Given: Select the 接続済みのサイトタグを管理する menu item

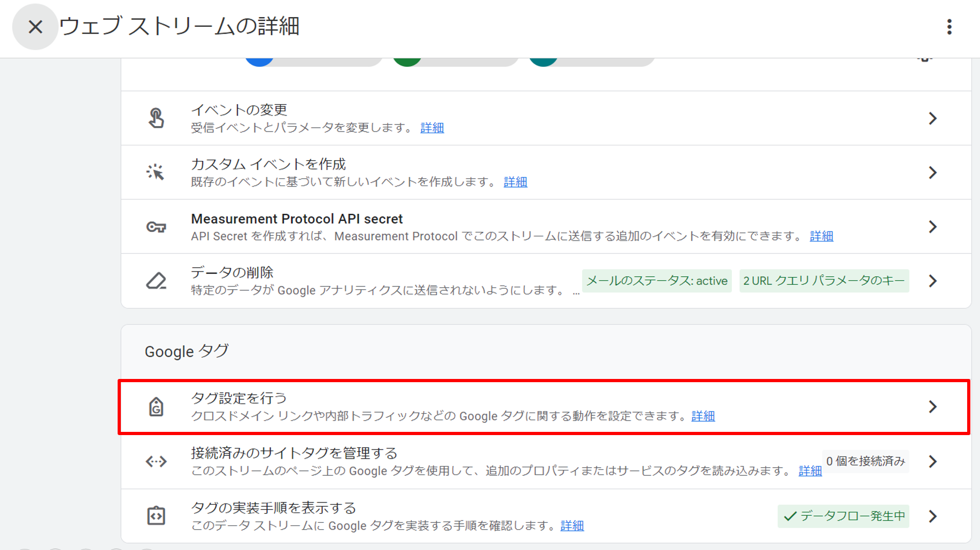Looking at the screenshot, I should coord(294,453).
